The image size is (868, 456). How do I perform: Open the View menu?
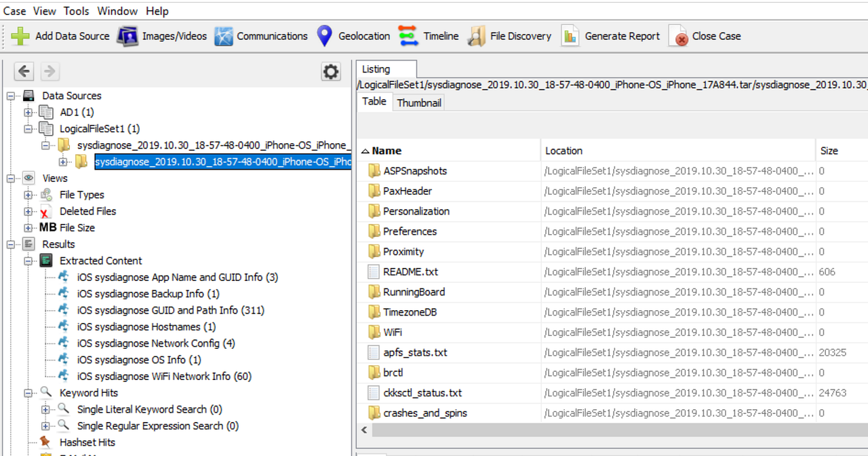(45, 11)
